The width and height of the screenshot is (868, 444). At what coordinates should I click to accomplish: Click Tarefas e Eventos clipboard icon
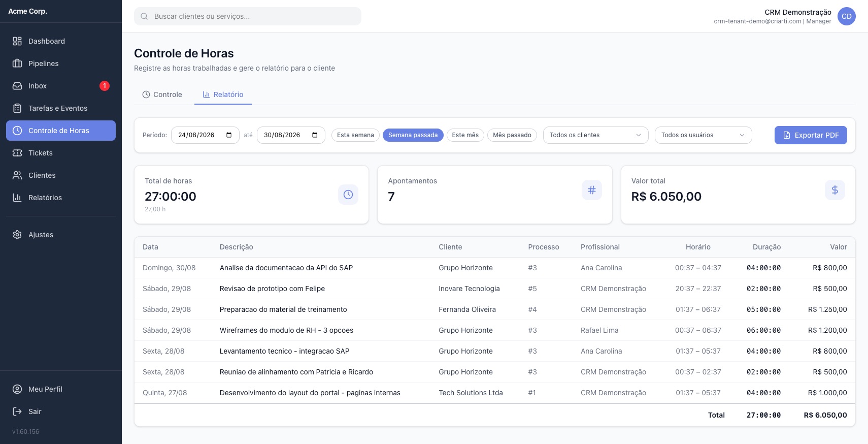coord(17,108)
